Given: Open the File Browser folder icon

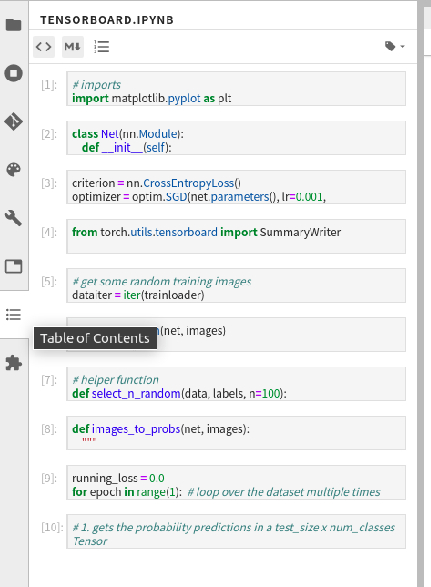Looking at the screenshot, I should click(x=13, y=25).
